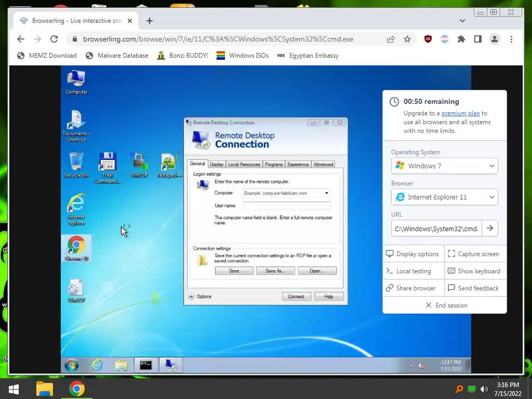Expand Options in Remote Desktop Connection
The width and height of the screenshot is (532, 399).
tap(200, 297)
